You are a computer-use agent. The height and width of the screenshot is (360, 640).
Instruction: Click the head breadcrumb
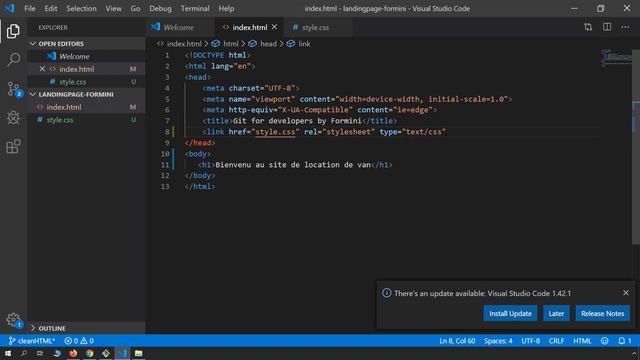click(268, 44)
